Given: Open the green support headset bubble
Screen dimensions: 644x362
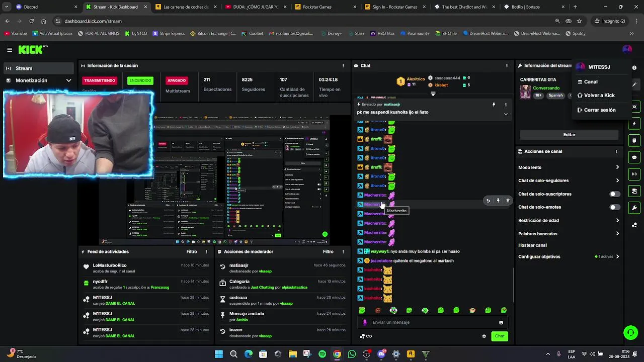Looking at the screenshot, I should click(x=630, y=332).
